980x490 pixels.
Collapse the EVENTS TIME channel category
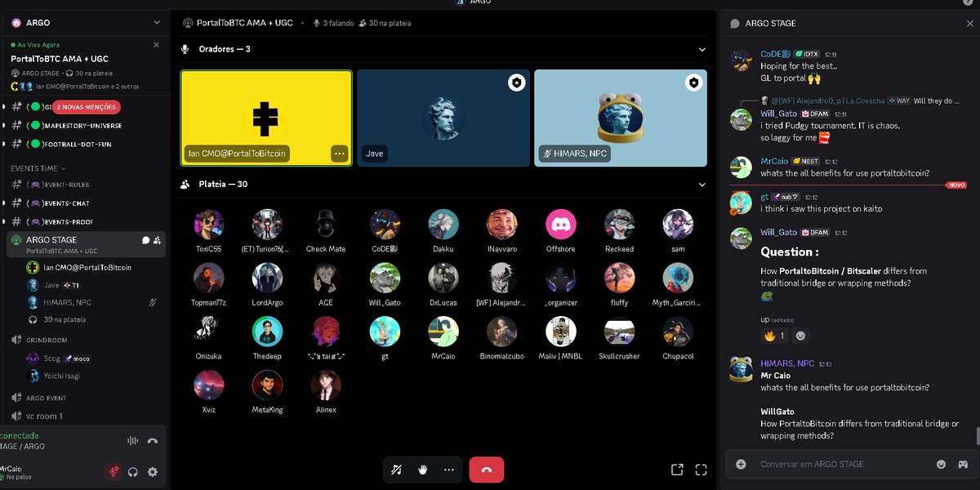point(39,168)
